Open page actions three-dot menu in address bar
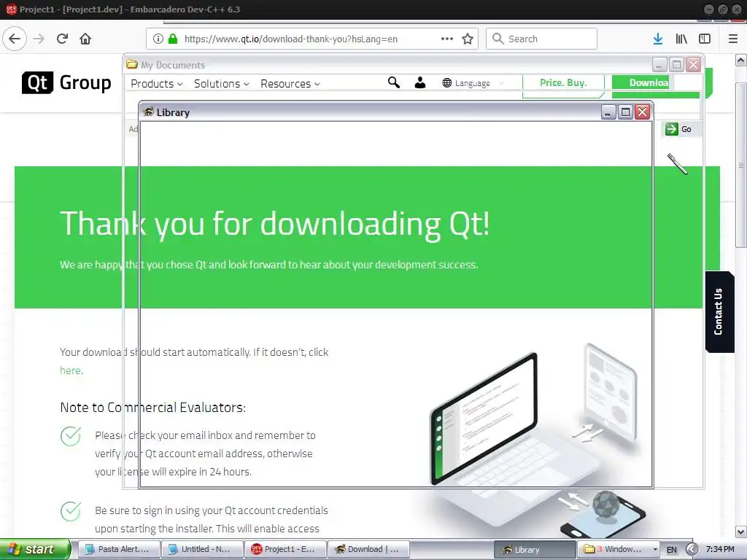This screenshot has width=747, height=560. tap(447, 39)
